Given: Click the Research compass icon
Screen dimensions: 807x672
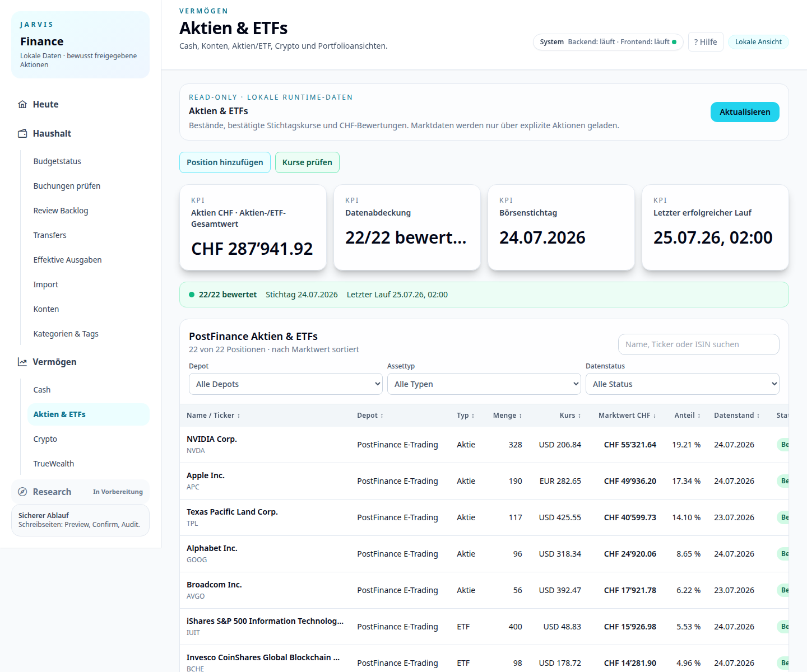Looking at the screenshot, I should point(22,492).
